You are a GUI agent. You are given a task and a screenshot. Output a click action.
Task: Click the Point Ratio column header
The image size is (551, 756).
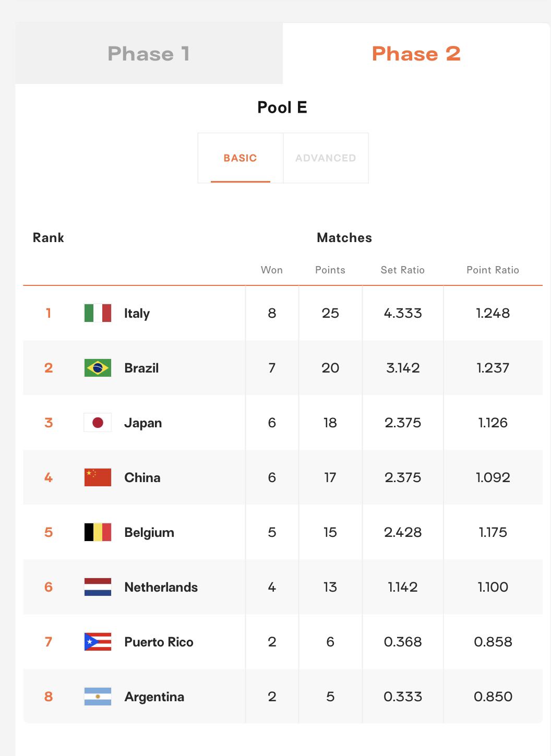click(x=493, y=270)
